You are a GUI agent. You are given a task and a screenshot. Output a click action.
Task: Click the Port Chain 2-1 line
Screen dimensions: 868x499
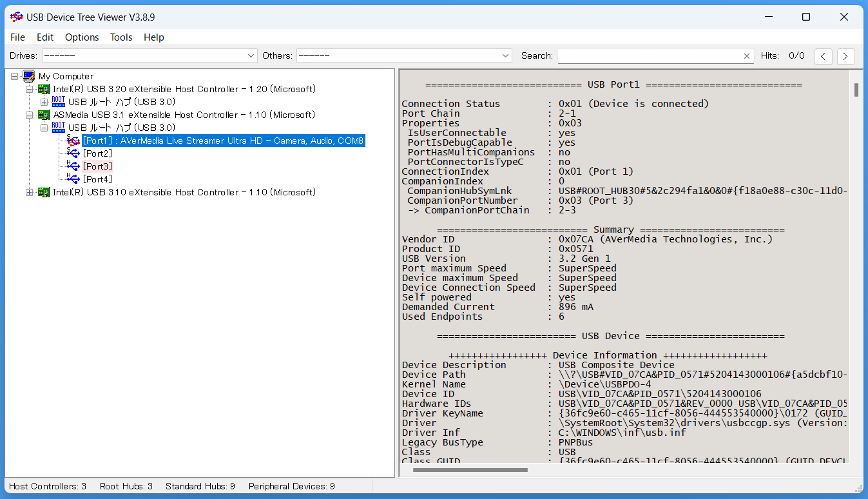pyautogui.click(x=488, y=113)
